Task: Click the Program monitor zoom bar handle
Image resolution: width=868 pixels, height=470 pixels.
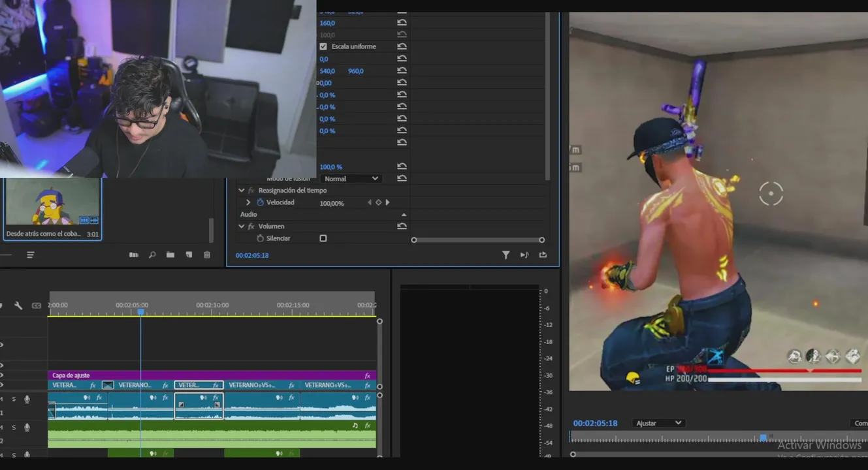Action: tap(573, 454)
